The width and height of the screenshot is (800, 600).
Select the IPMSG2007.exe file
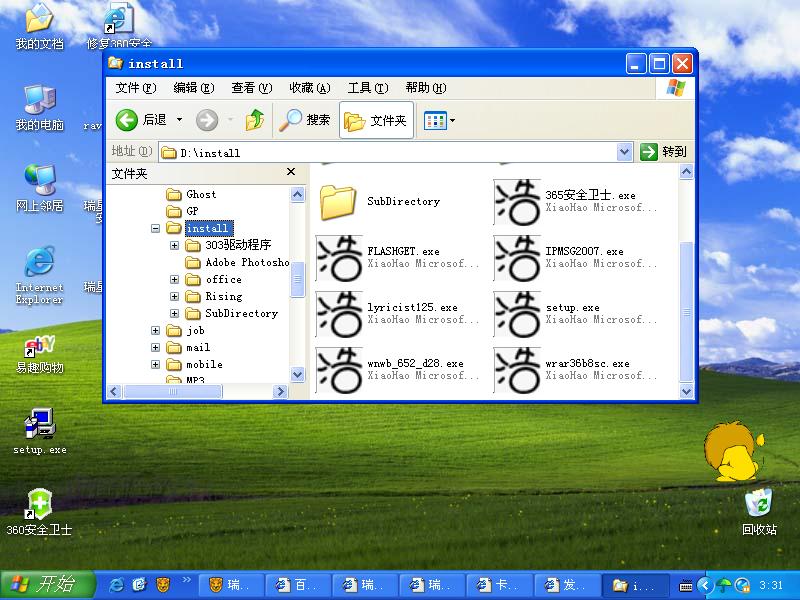coord(518,258)
